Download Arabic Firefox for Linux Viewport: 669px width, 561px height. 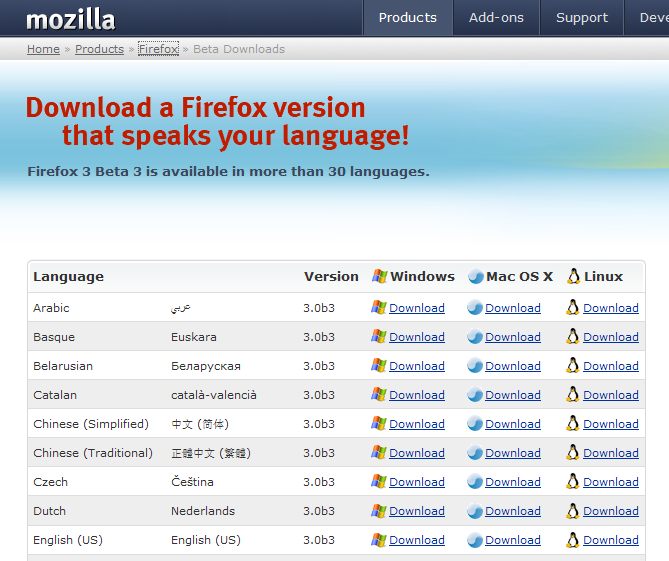611,308
